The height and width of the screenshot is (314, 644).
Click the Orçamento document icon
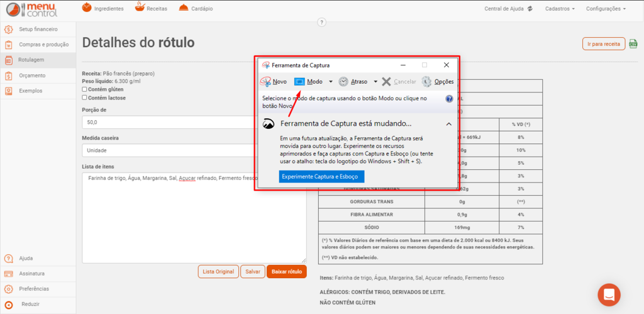pos(9,76)
